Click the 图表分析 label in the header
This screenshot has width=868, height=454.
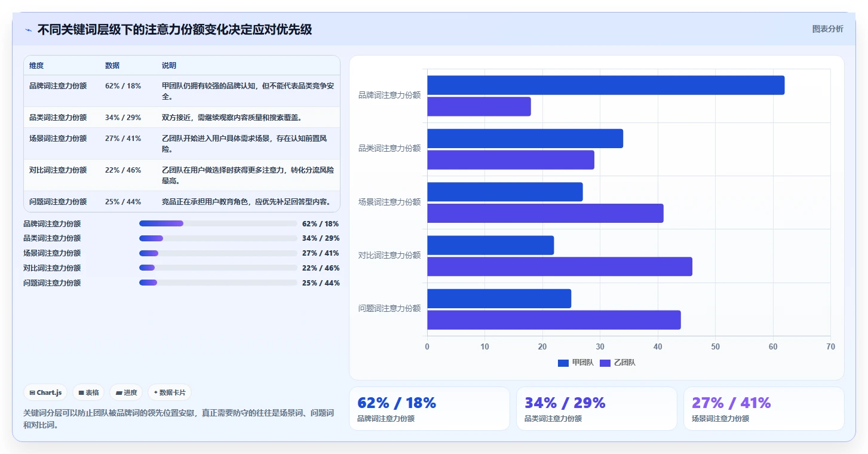[x=827, y=29]
